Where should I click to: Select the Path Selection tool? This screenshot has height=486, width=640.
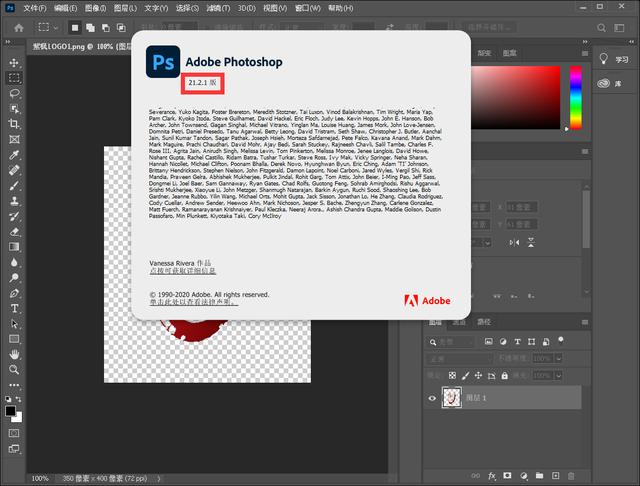tap(14, 324)
